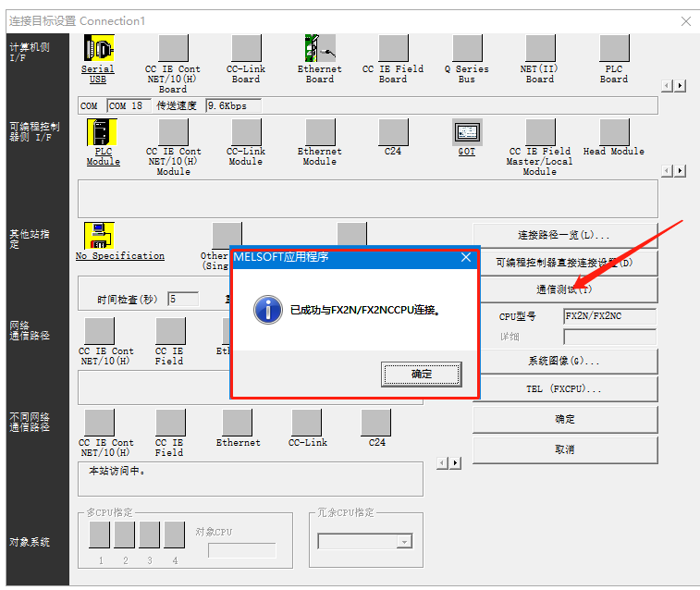Select the Serial USB interface icon
The height and width of the screenshot is (590, 700).
click(x=98, y=49)
